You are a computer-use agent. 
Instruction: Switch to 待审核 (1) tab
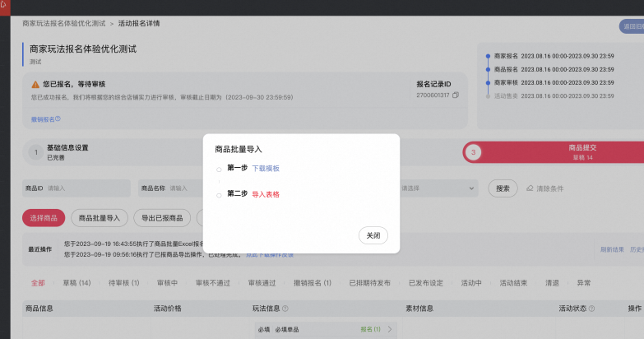click(123, 283)
